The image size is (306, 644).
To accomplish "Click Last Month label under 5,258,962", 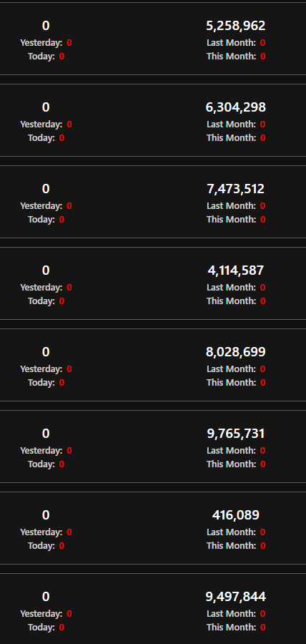I will 232,43.
